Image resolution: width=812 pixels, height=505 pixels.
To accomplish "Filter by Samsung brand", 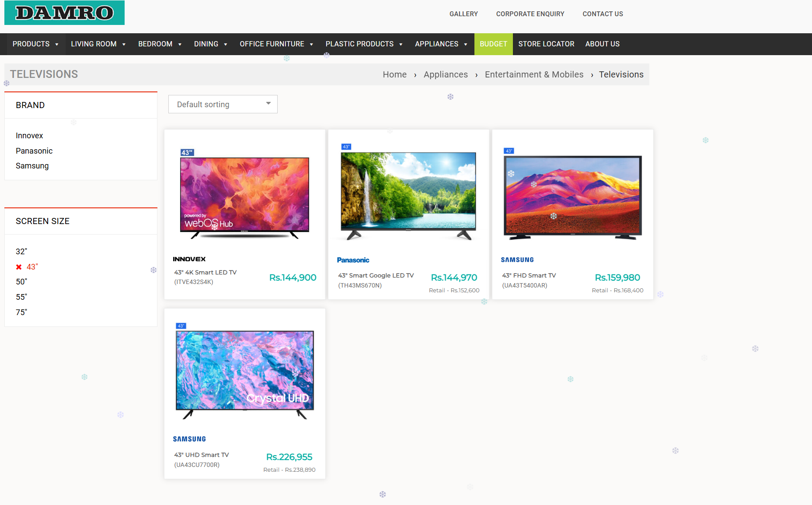I will [x=32, y=166].
